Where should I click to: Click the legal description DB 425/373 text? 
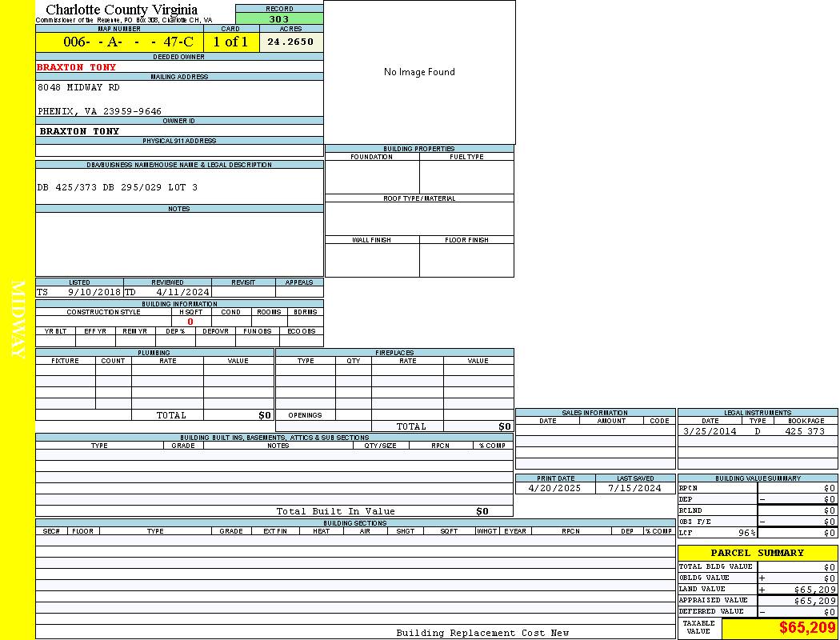click(x=117, y=187)
